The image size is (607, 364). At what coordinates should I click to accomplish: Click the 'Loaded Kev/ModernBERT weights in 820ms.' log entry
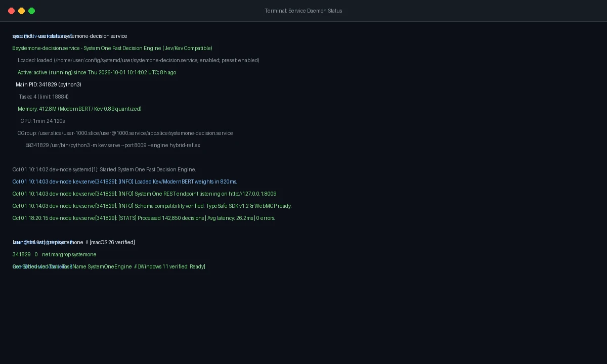125,182
